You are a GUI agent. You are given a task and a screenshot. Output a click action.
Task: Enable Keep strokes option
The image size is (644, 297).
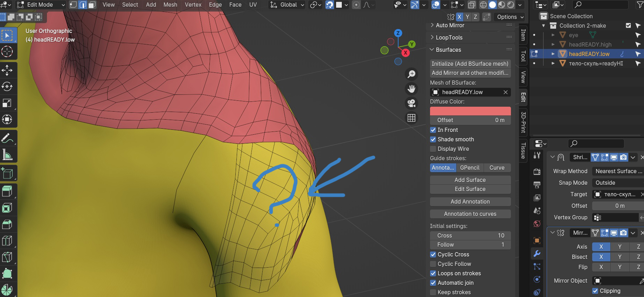click(433, 292)
